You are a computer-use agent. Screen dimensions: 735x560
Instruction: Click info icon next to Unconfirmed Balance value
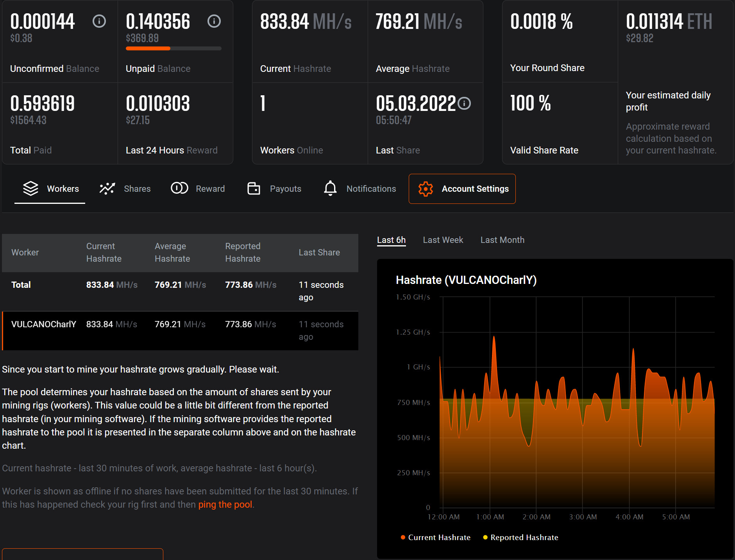point(99,21)
